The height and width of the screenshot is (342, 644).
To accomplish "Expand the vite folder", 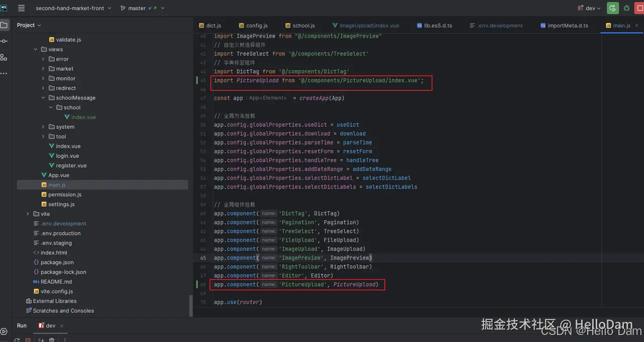I will click(28, 214).
